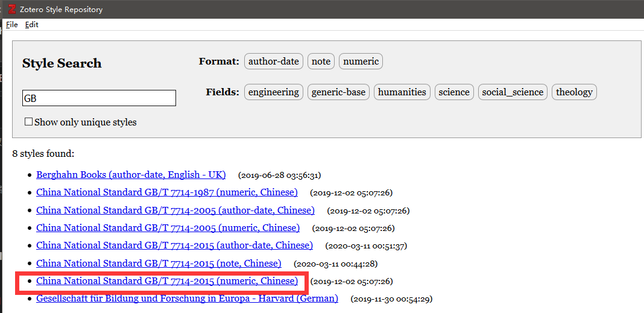The width and height of the screenshot is (644, 313).
Task: Open GB/T 7714-2015 note Chinese style
Action: pos(159,264)
